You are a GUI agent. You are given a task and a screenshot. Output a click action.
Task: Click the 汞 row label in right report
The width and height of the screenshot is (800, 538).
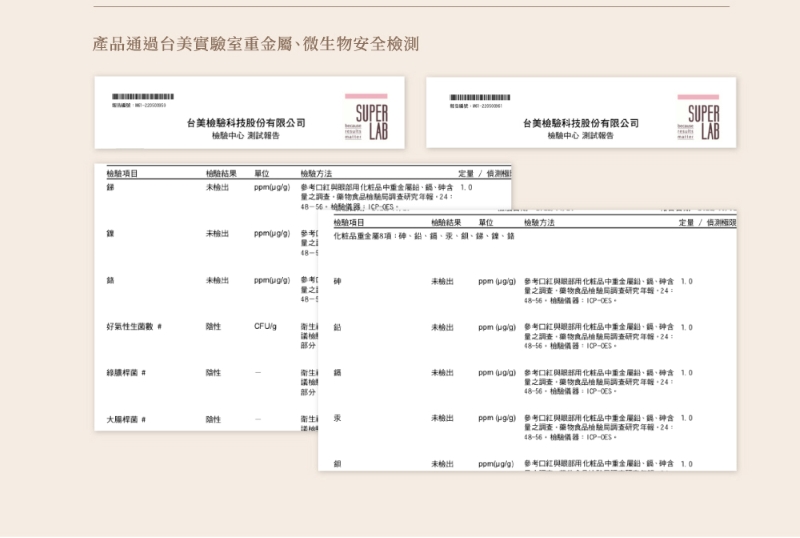[337, 418]
